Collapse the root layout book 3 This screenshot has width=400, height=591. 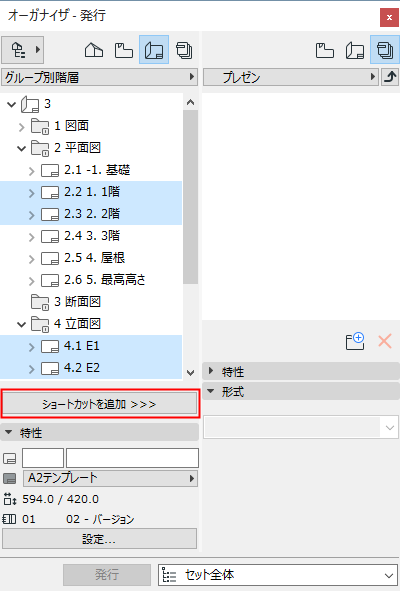tap(12, 104)
